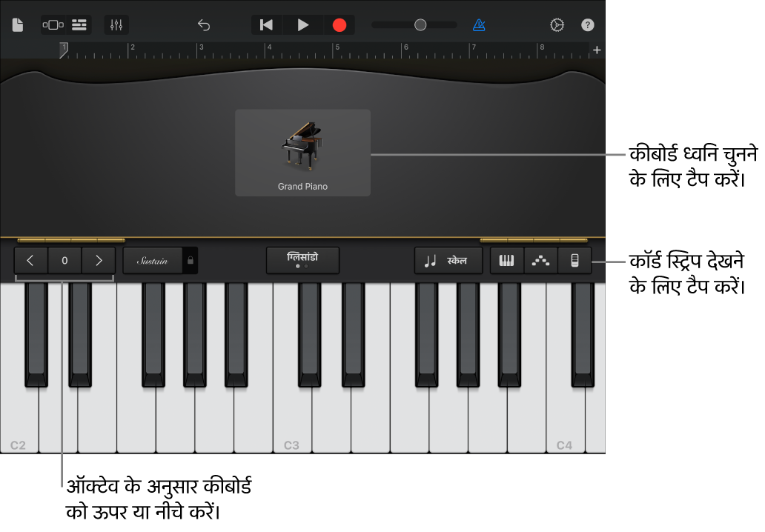
Task: Play the C3 white key
Action: point(292,419)
